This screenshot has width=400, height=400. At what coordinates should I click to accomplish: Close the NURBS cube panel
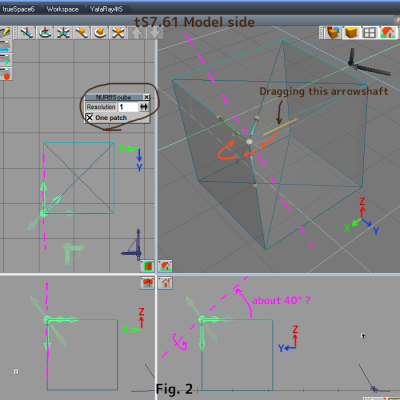146,97
